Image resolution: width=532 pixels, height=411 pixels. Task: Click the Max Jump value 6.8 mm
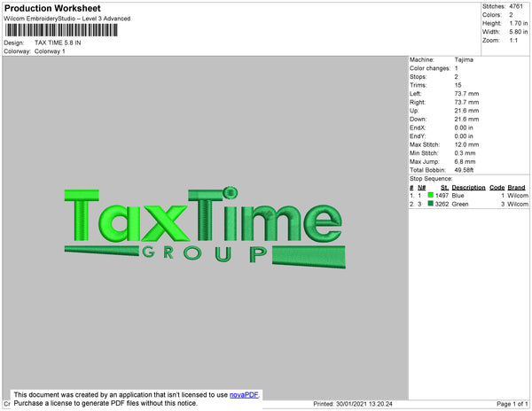pos(465,161)
